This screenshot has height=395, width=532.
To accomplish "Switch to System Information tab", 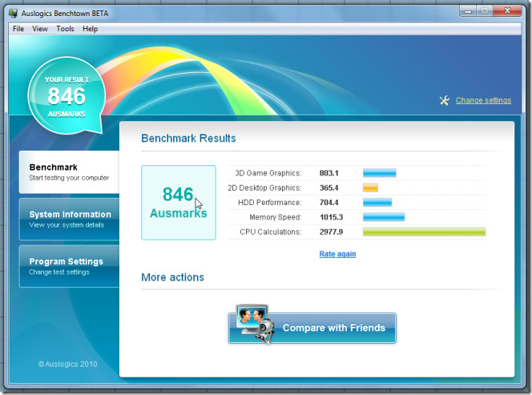I will point(69,220).
